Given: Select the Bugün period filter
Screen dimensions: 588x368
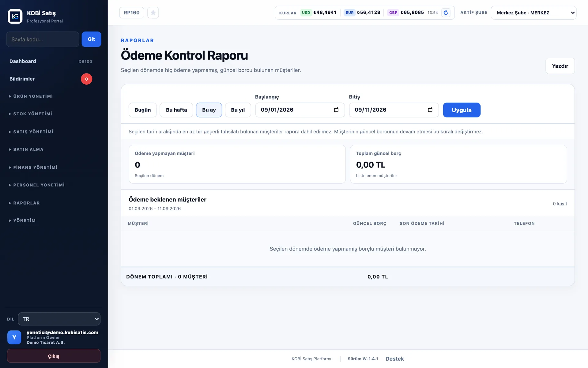Looking at the screenshot, I should tap(143, 110).
